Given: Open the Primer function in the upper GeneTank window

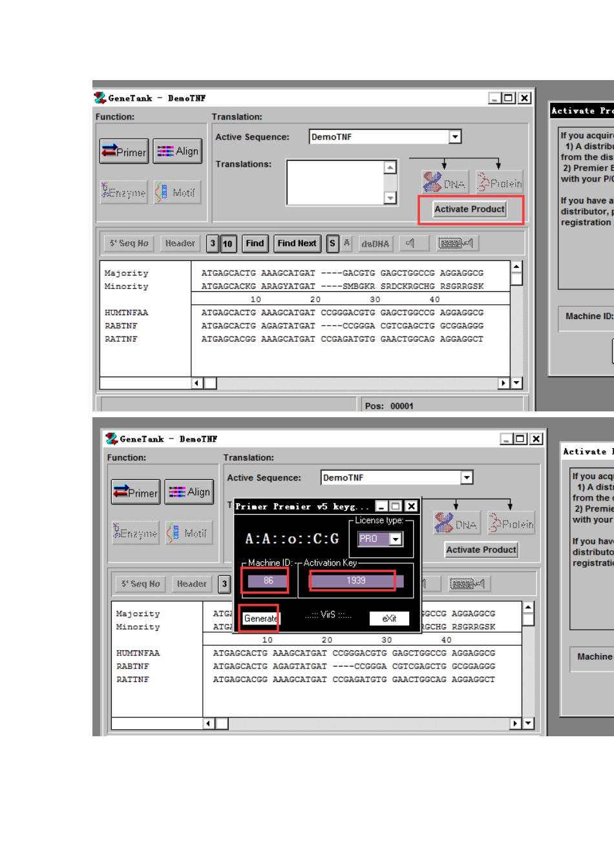Looking at the screenshot, I should pos(124,152).
